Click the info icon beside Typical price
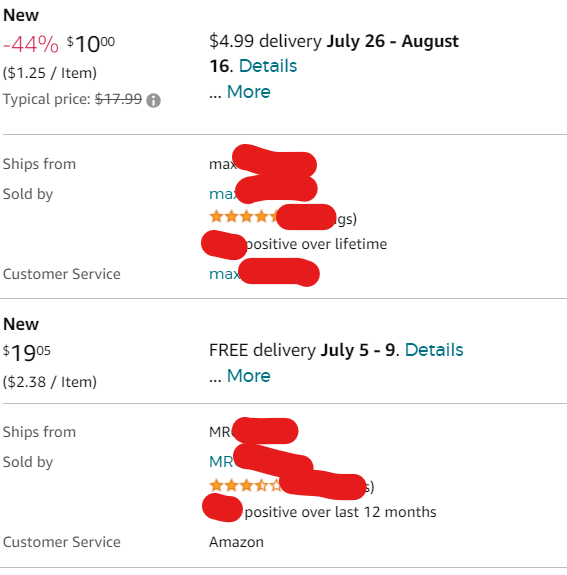This screenshot has width=567, height=575. pos(153,100)
